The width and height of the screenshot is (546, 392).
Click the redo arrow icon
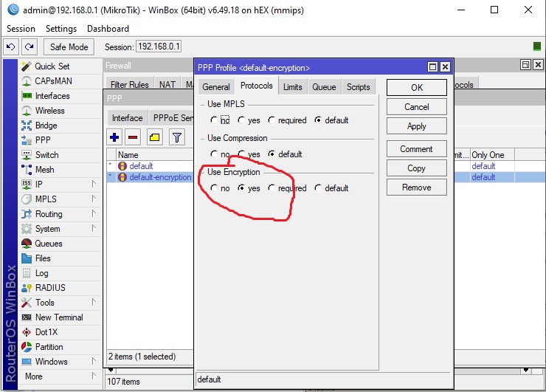(x=30, y=47)
